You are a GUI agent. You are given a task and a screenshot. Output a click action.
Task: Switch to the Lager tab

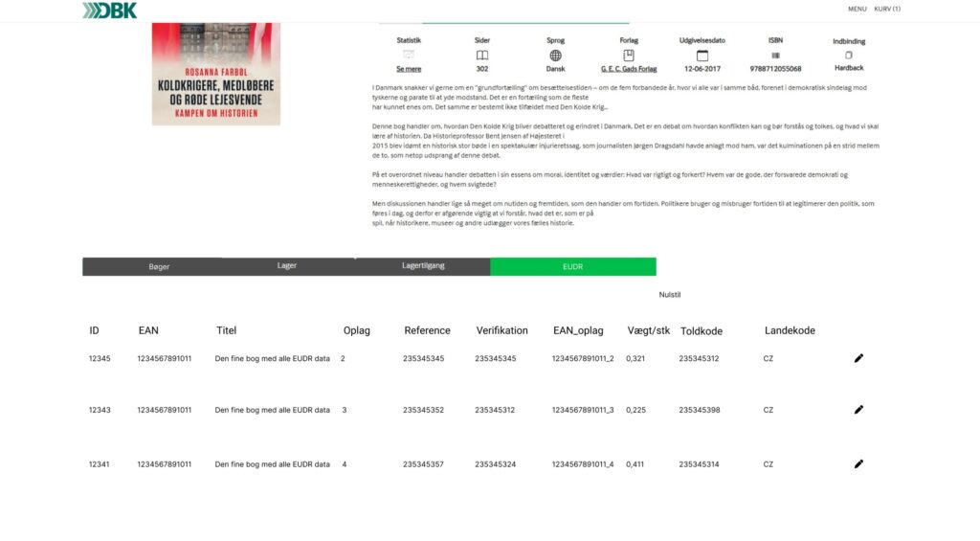tap(287, 265)
